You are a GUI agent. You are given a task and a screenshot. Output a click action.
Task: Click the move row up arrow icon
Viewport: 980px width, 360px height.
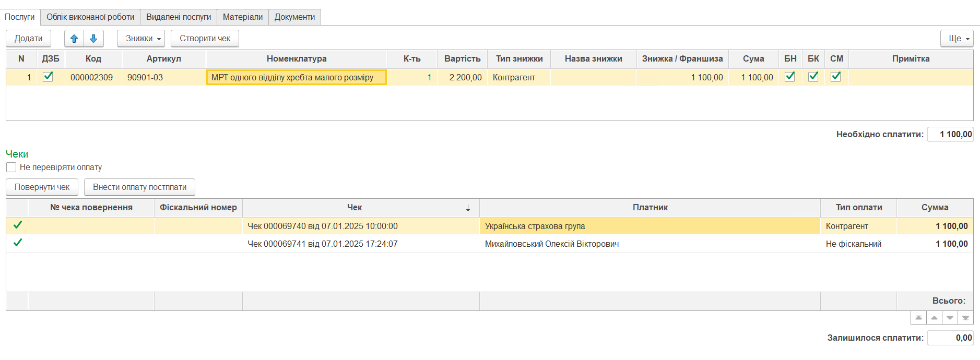click(x=74, y=39)
